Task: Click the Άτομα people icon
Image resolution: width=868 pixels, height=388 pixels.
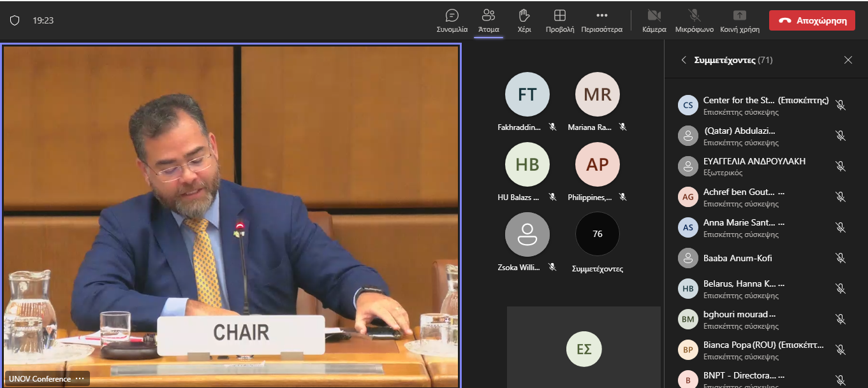Action: [489, 20]
